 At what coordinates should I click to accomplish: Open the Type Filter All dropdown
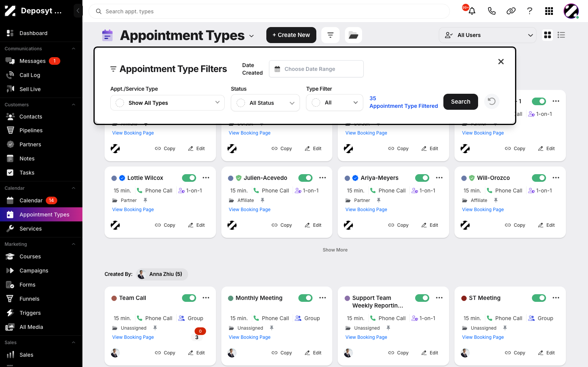[334, 103]
